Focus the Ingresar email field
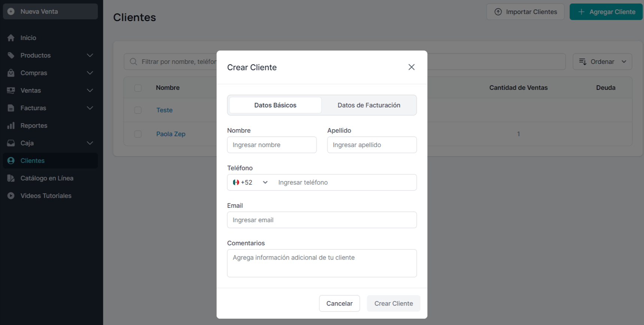 pos(322,220)
